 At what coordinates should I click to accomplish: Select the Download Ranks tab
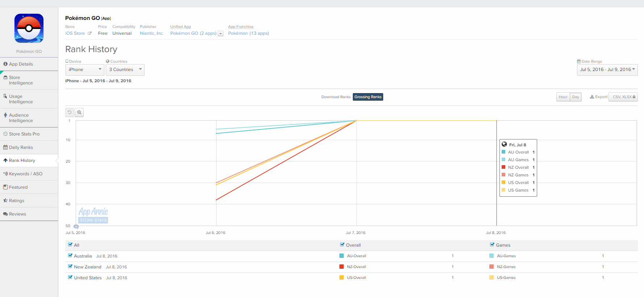point(336,97)
